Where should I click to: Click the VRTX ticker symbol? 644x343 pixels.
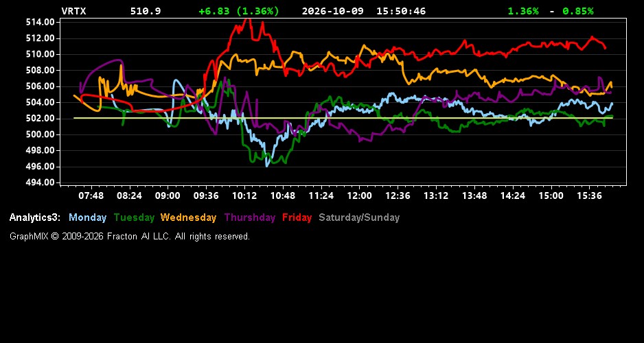coord(74,11)
